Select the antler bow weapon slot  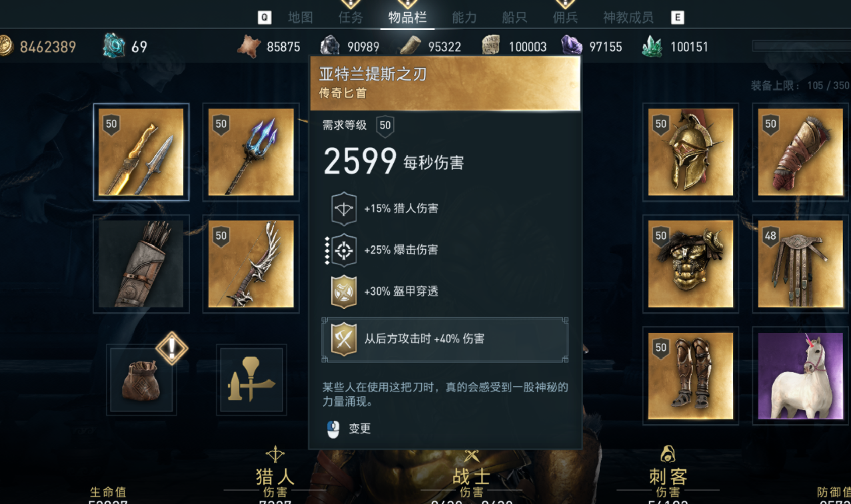point(251,264)
